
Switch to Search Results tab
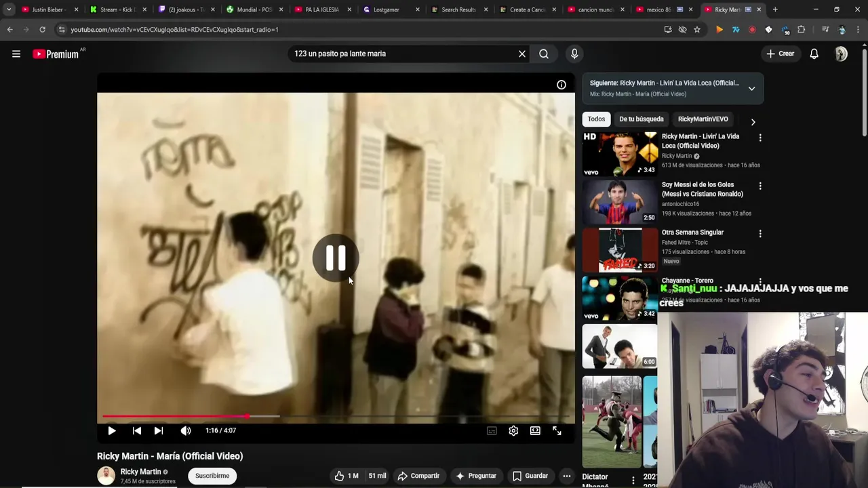[x=459, y=9]
